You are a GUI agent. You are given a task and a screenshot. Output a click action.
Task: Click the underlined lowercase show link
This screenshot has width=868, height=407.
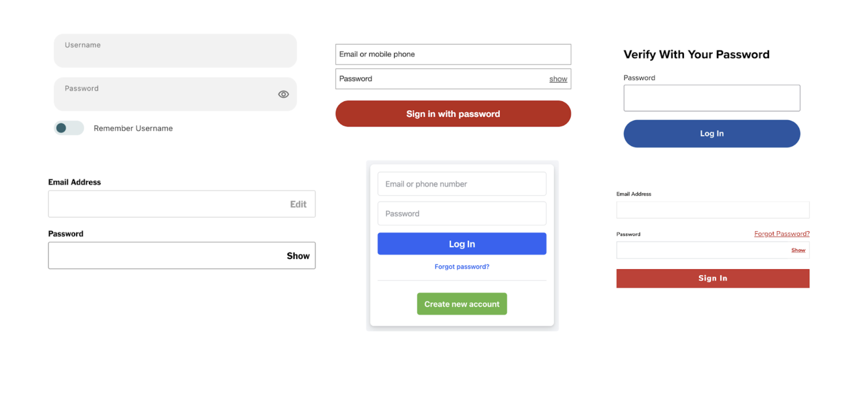pyautogui.click(x=558, y=79)
